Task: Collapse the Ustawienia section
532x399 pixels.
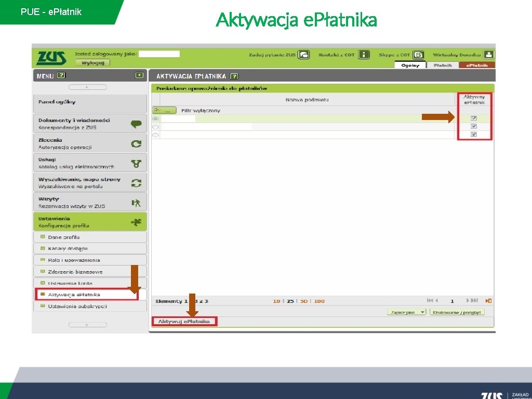Action: pyautogui.click(x=90, y=221)
